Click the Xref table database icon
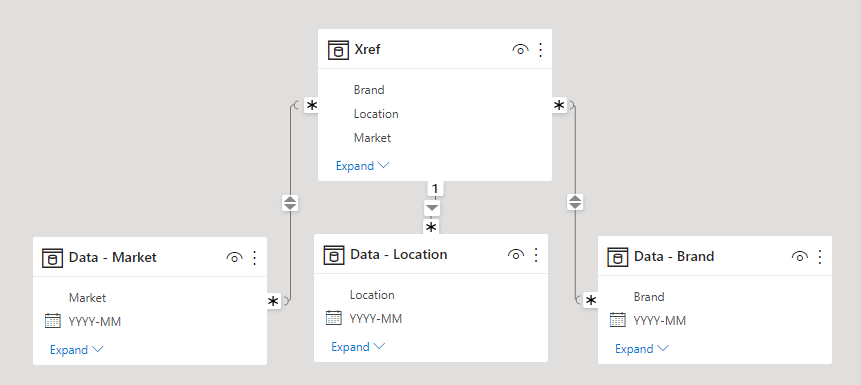Image resolution: width=861 pixels, height=385 pixels. (338, 50)
